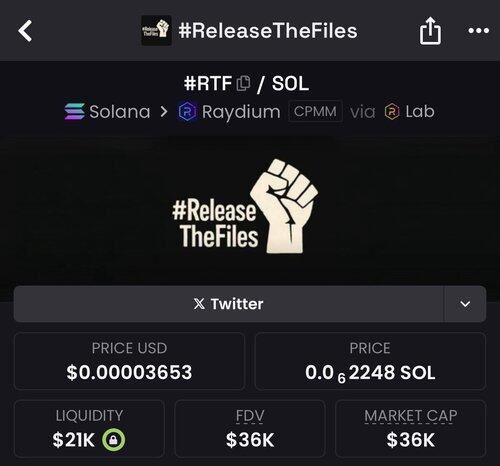Tap the Raydium Lab launchpad icon
This screenshot has width=500, height=466.
pyautogui.click(x=392, y=112)
